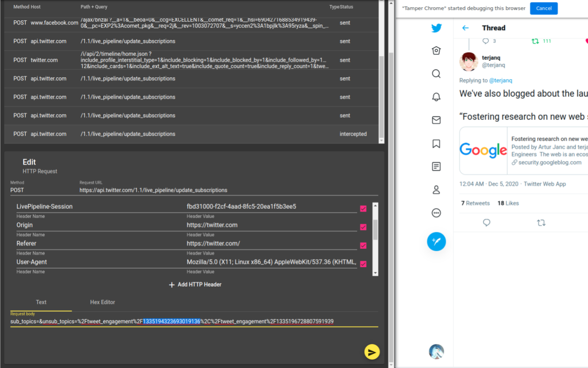Click the Path + Query column header
Screen dimensions: 588x368
pos(94,7)
